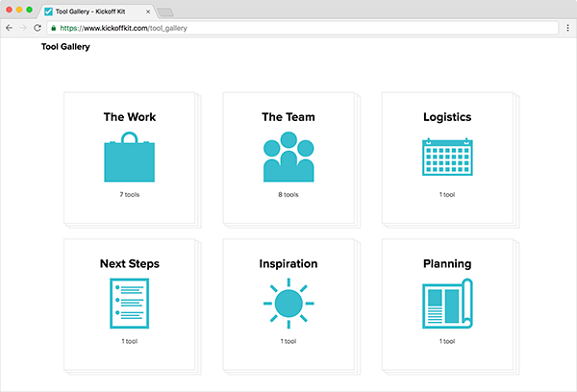The width and height of the screenshot is (577, 392).
Task: Focus the kickoffkit.com address bar
Action: (x=303, y=28)
